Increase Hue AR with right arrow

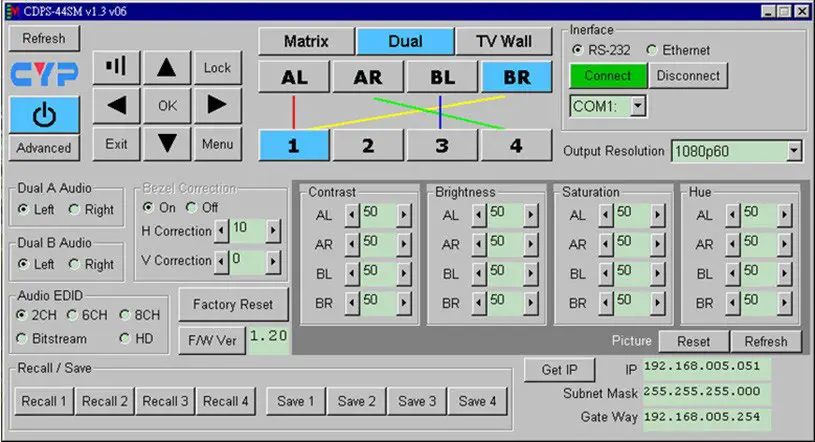784,244
